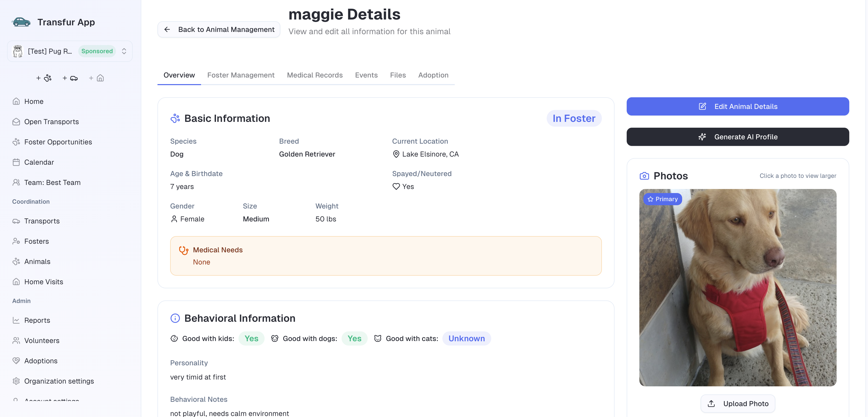
Task: Toggle the Good with dogs Yes badge
Action: [354, 338]
